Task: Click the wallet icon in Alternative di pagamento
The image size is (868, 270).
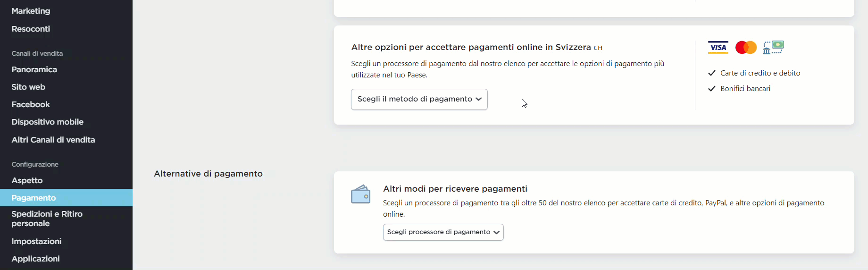Action: pos(360,194)
